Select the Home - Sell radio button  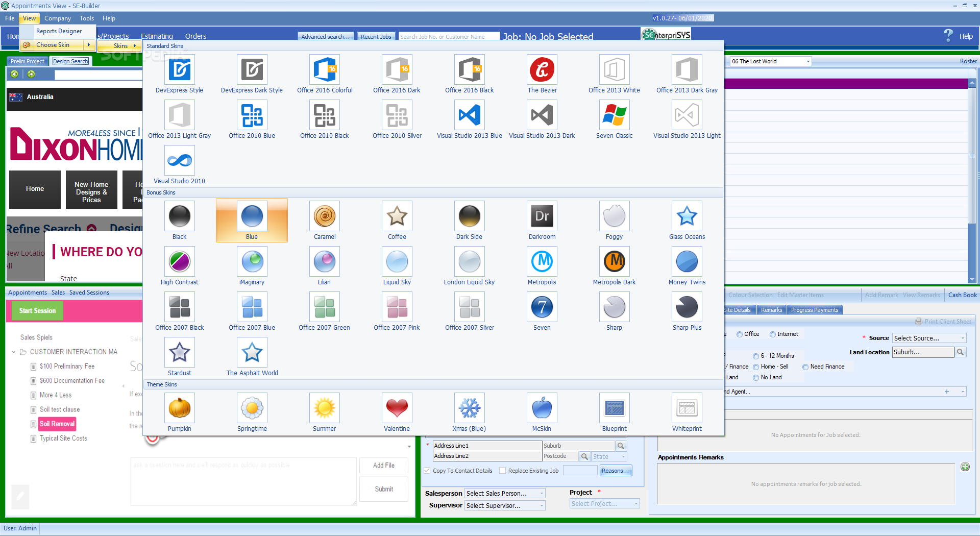[x=756, y=367]
